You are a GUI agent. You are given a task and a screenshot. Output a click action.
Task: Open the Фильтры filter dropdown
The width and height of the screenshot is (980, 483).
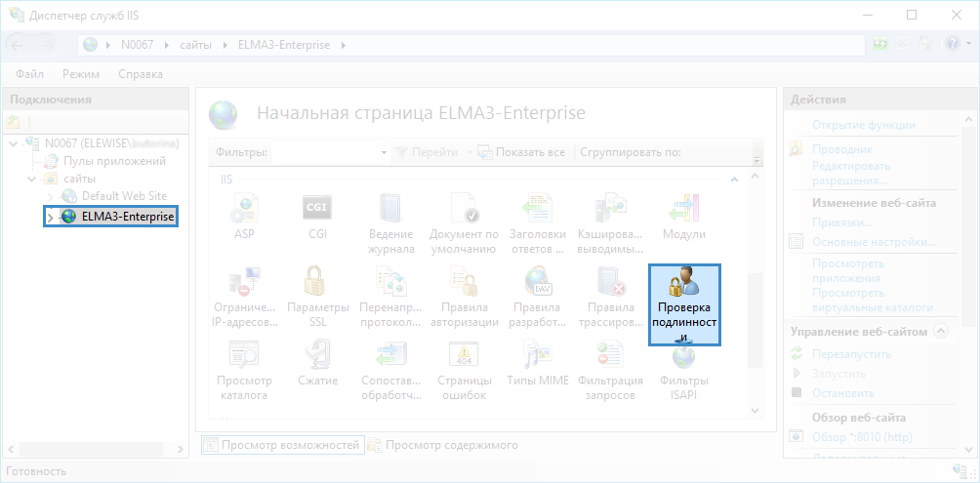click(385, 152)
